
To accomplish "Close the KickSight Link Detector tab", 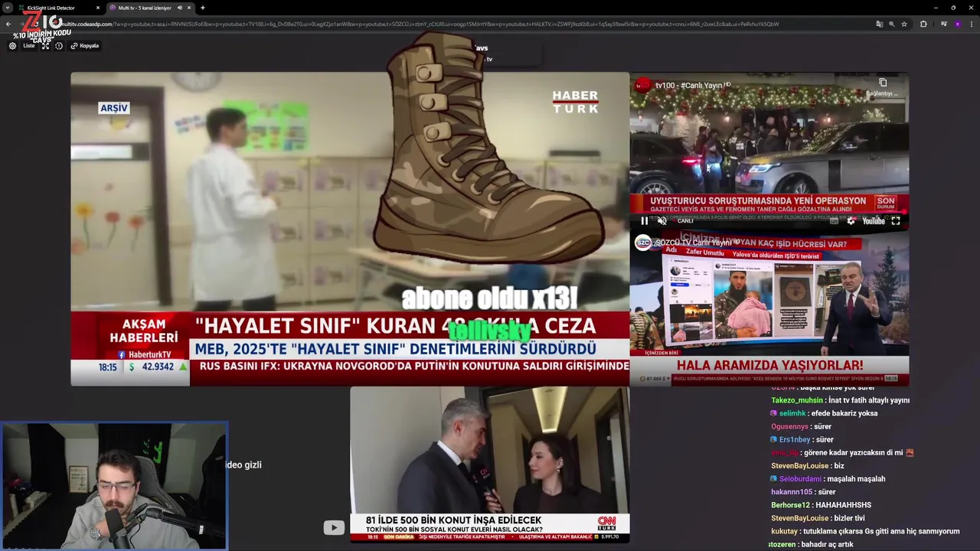I will point(98,8).
